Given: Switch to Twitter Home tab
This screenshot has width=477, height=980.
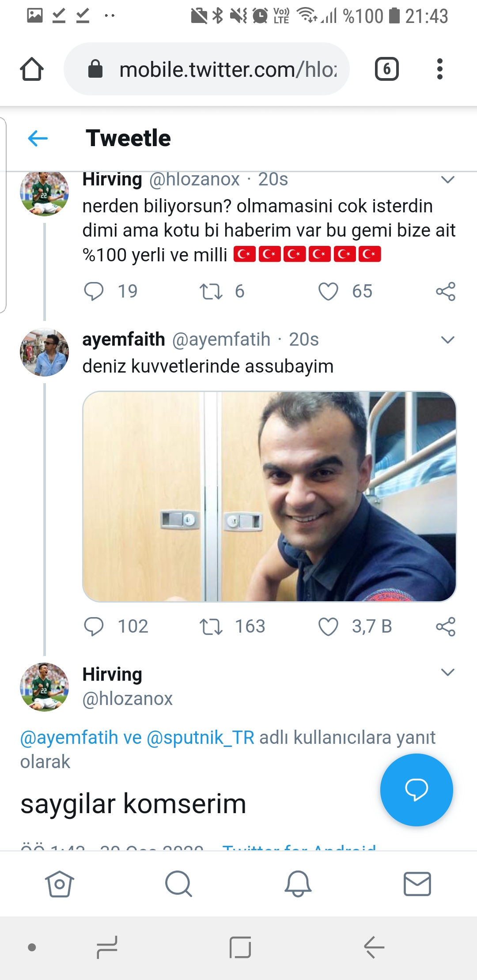Looking at the screenshot, I should tap(59, 884).
